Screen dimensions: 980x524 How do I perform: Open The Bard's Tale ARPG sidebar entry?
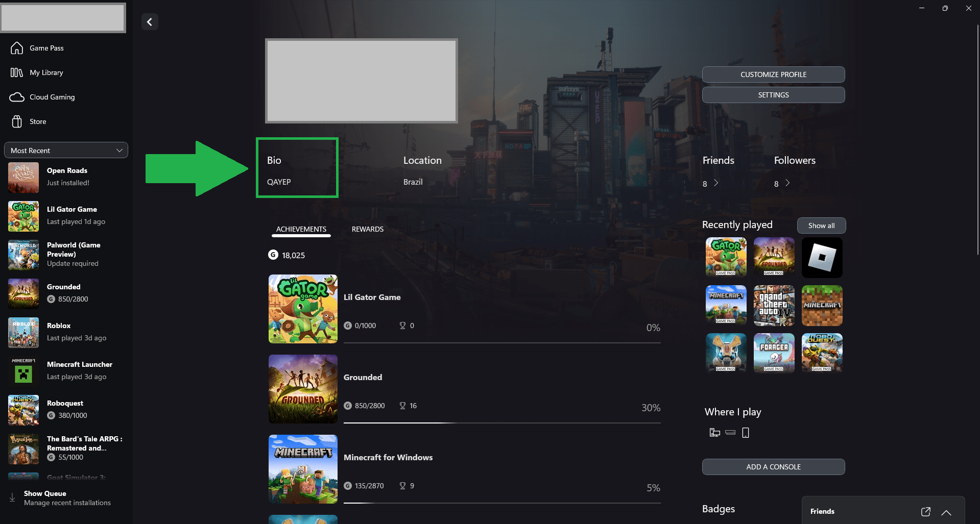click(66, 448)
